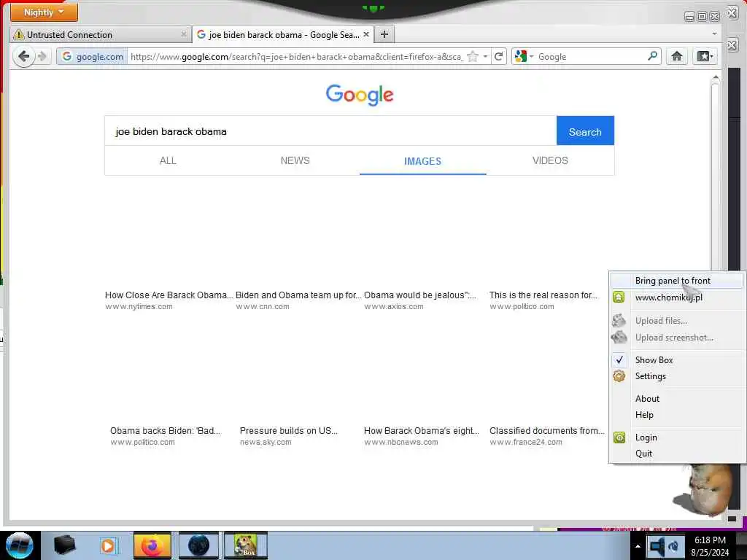
Task: Focus the Google toolbar search box
Action: click(591, 57)
